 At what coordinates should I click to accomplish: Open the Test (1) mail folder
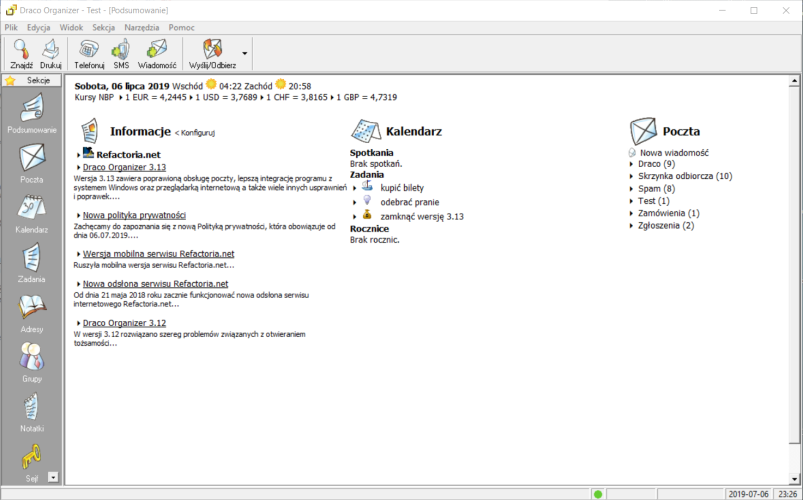click(653, 201)
